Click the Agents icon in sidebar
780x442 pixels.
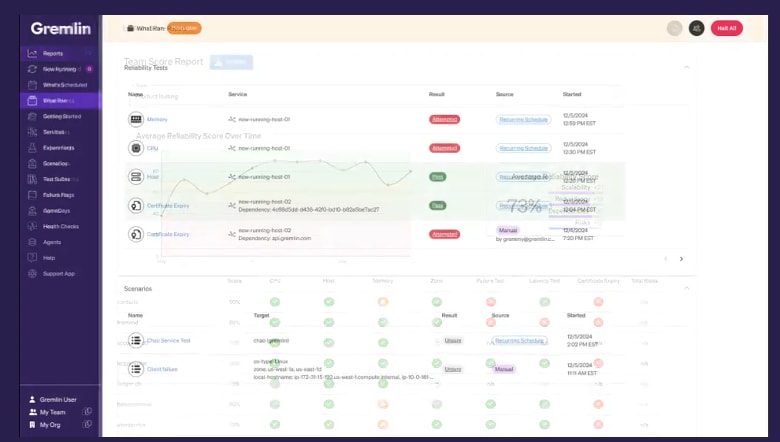[33, 242]
